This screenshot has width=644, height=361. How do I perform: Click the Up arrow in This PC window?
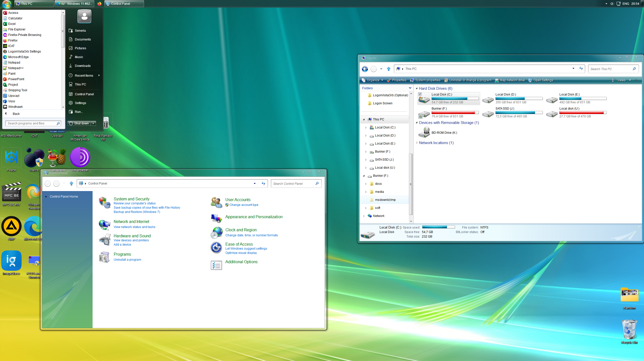tap(389, 69)
